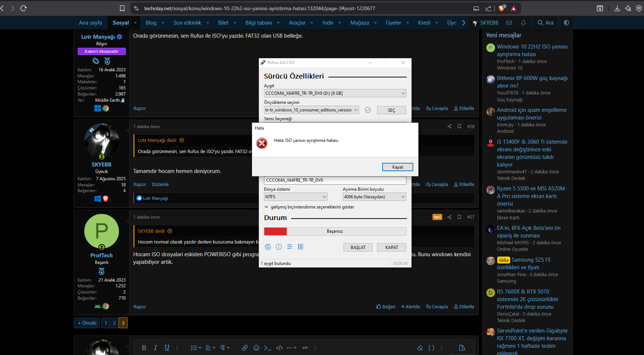The width and height of the screenshot is (644, 355).
Task: Open Rufus about info icon
Action: (279, 247)
